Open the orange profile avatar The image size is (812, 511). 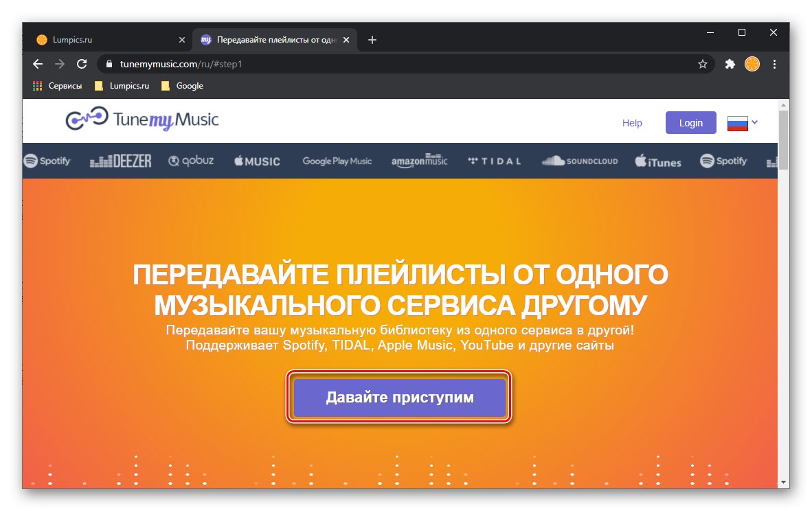(x=752, y=64)
